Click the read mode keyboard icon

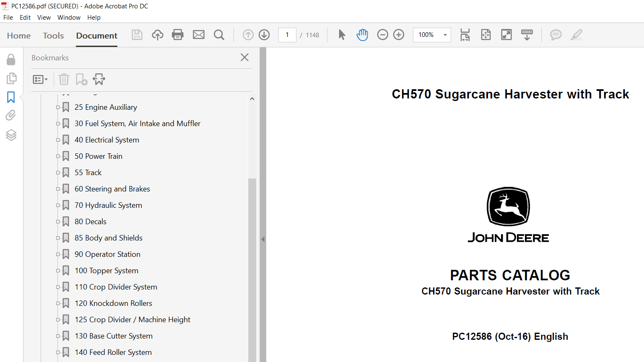coord(527,35)
